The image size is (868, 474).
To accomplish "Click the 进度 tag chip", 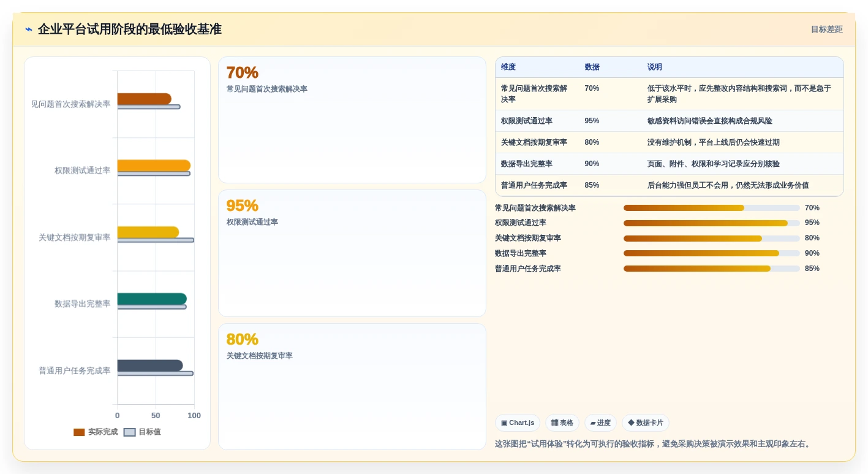I will pyautogui.click(x=600, y=423).
